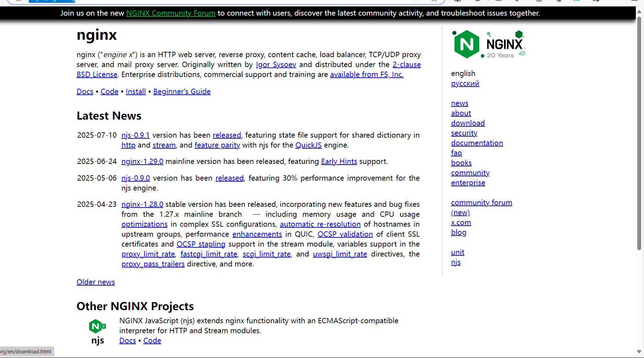Open the proxy_limit_rate directive link

pos(148,254)
